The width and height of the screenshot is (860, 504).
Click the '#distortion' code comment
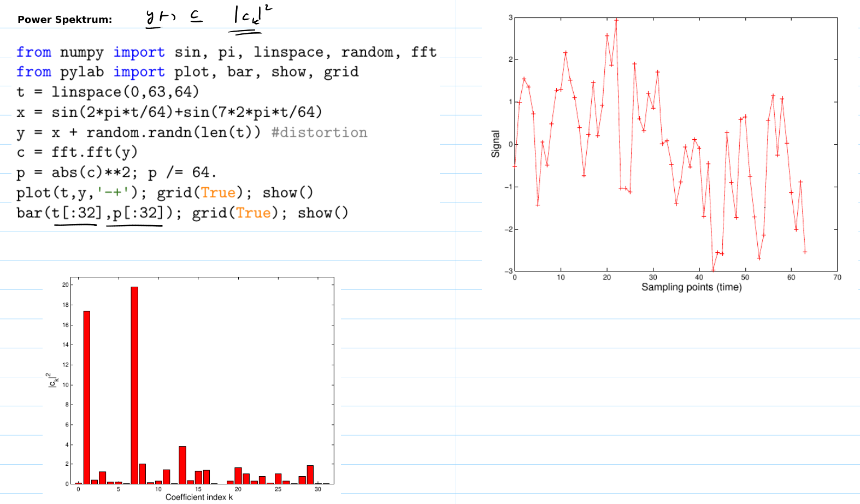pos(319,133)
